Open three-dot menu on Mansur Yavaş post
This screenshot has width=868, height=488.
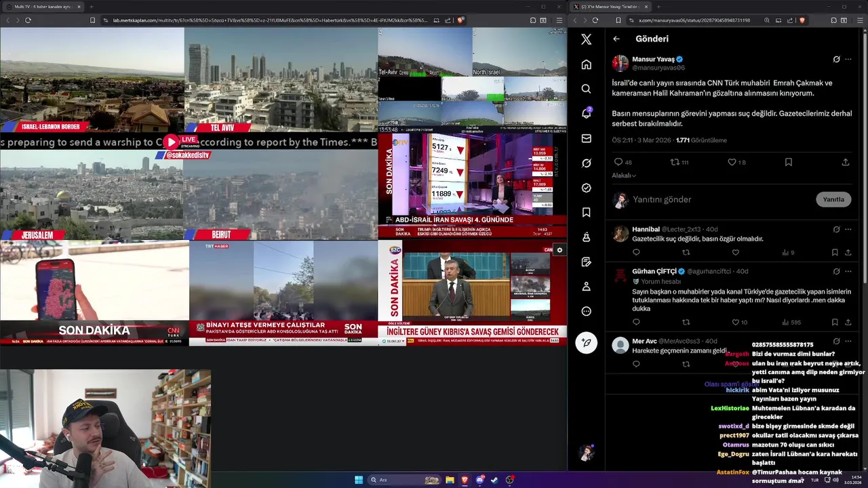point(848,60)
